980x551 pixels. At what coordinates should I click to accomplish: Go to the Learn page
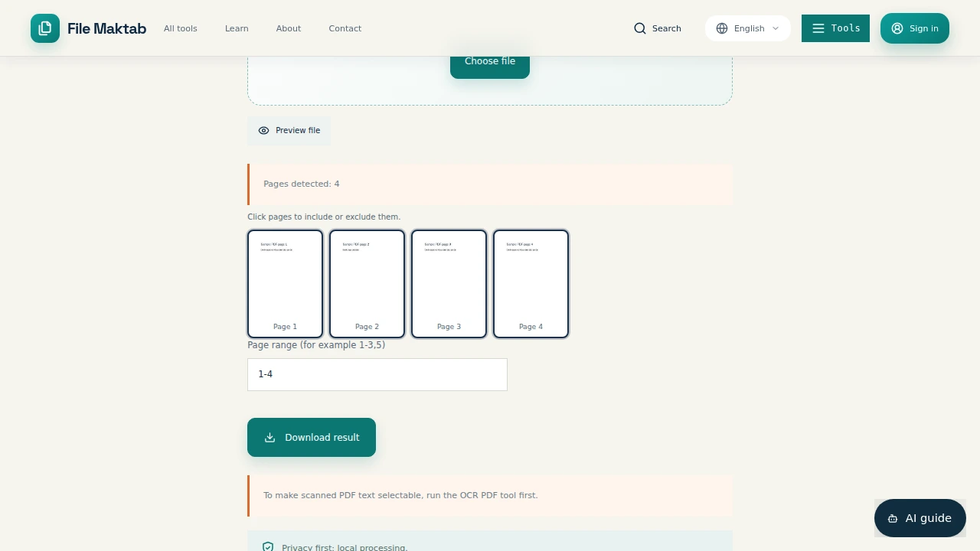click(237, 28)
